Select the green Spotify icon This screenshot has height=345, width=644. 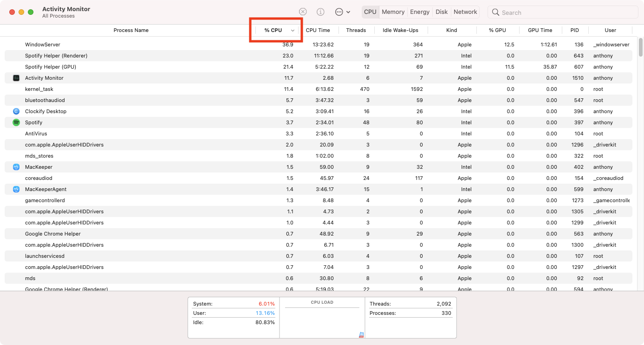(x=16, y=122)
